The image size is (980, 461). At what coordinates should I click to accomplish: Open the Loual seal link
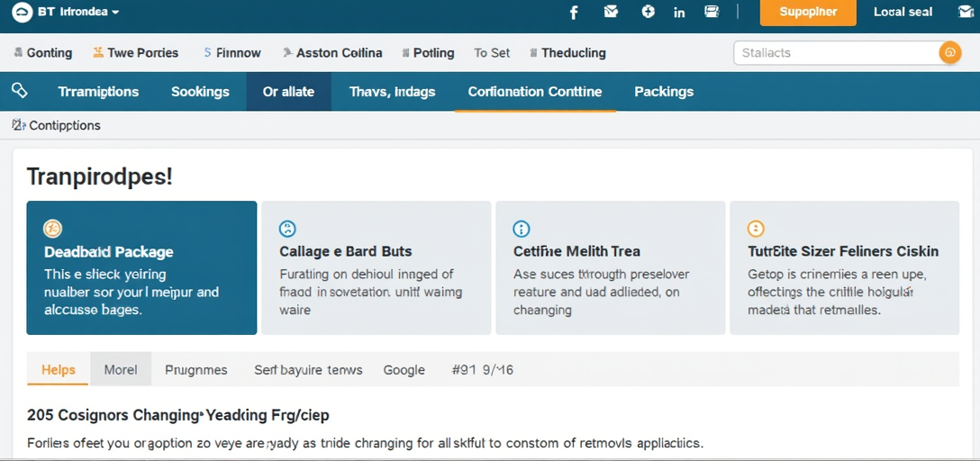(903, 12)
